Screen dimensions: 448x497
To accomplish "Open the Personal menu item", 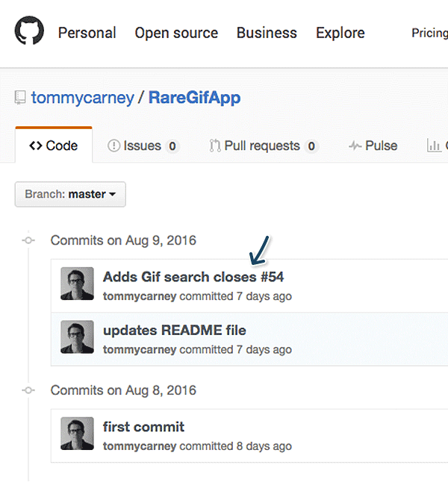I will pos(87,33).
